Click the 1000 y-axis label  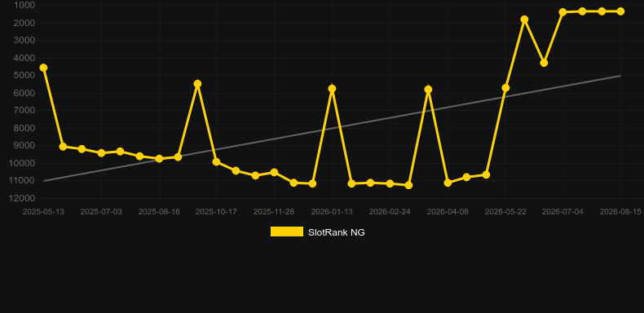pos(24,6)
